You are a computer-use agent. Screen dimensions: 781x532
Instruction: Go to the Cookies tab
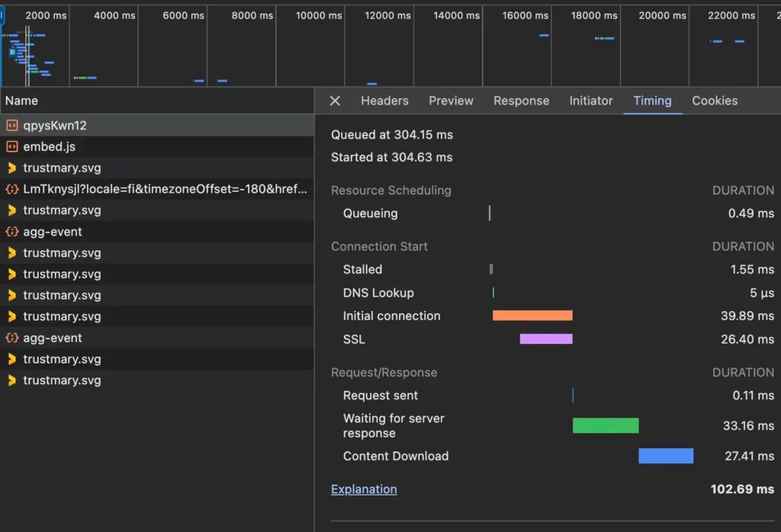[x=714, y=101]
